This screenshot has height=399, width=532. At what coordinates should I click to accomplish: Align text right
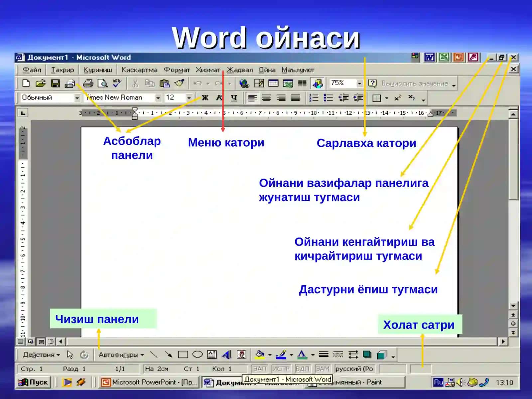coord(281,98)
